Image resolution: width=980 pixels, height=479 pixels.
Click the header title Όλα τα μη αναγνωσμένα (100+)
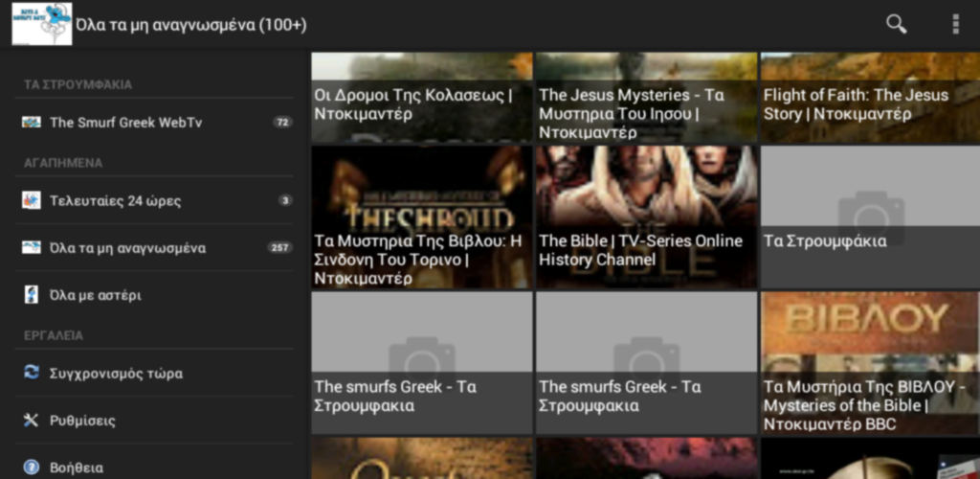click(191, 25)
